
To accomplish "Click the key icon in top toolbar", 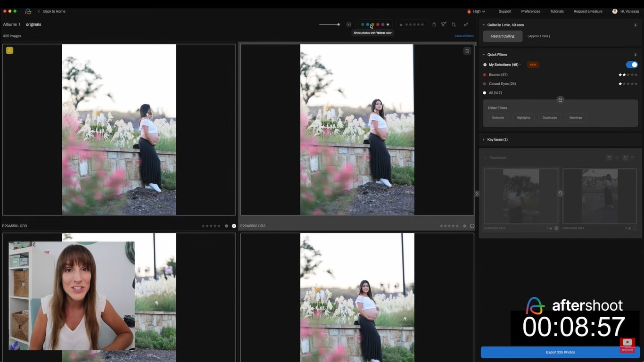I will (x=466, y=25).
